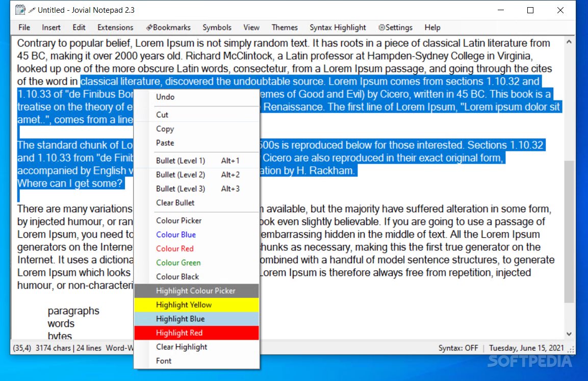Open the Highlight Colour Picker
The image size is (588, 381).
[x=196, y=291]
